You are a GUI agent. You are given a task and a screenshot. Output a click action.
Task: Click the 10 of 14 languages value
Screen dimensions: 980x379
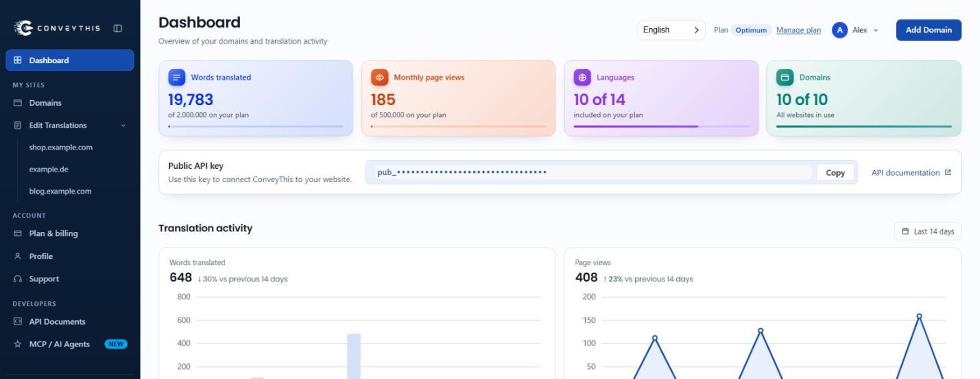click(x=599, y=99)
